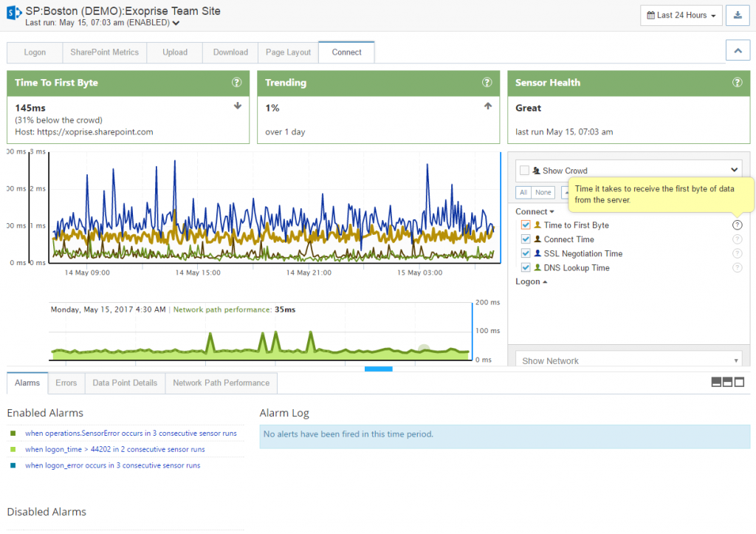This screenshot has height=534, width=756.
Task: Click the None button to deselect all metrics
Action: 543,192
